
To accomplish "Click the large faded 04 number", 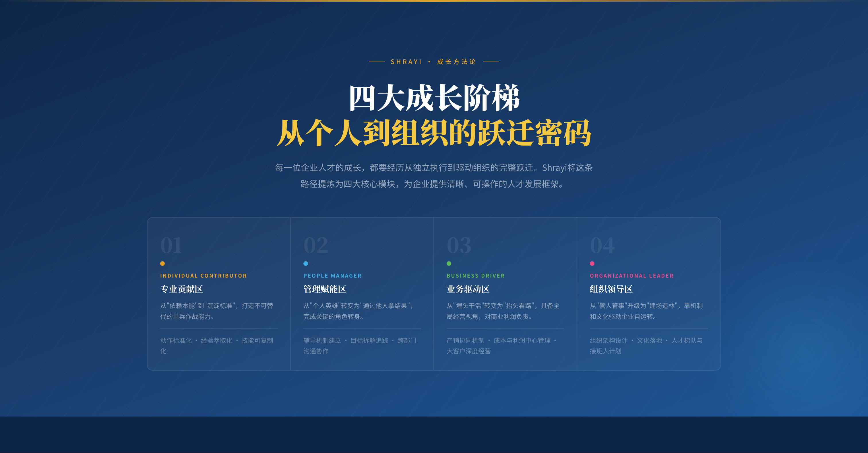I will click(602, 245).
